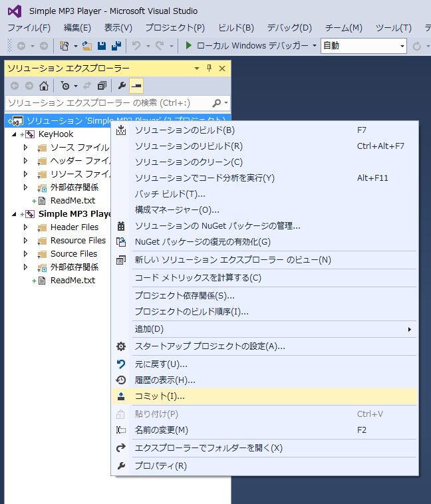Expand the Header Files folder
431x504 pixels.
[26, 227]
